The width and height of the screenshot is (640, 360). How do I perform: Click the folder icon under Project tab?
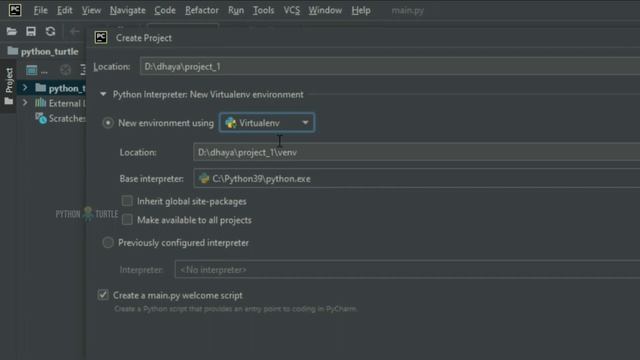9,101
